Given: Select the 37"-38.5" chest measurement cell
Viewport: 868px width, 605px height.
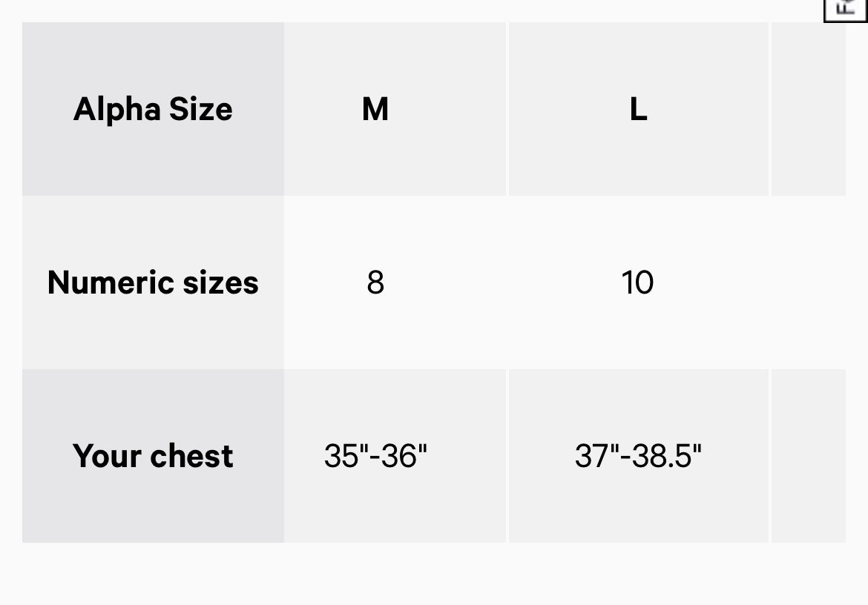Looking at the screenshot, I should click(638, 456).
